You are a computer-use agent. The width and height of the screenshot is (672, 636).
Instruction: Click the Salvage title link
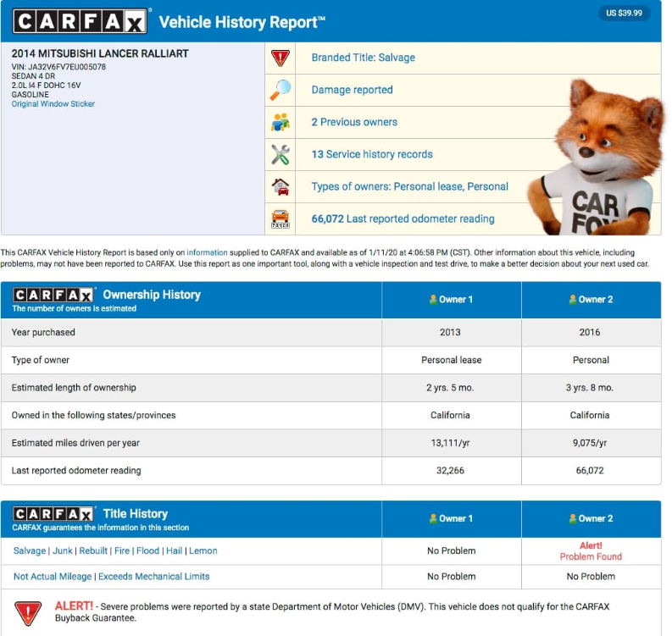30,550
